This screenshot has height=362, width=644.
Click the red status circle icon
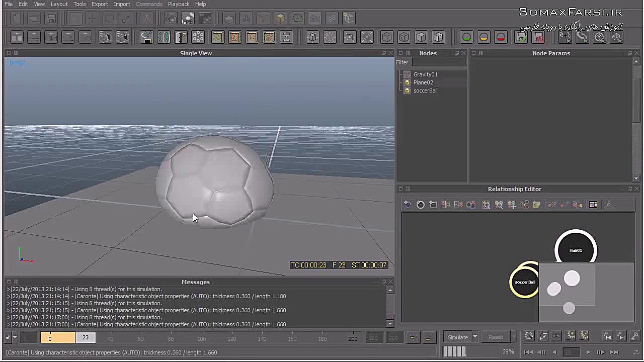pos(501,37)
